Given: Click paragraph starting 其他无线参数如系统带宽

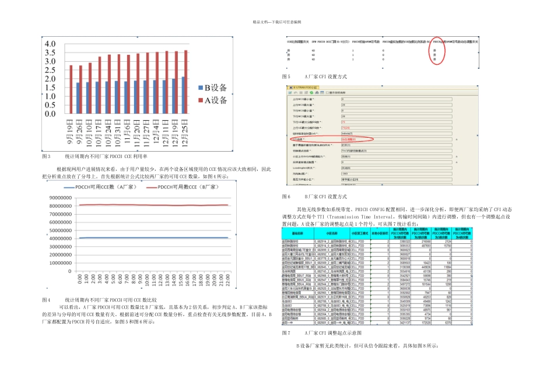Looking at the screenshot, I should 397,216.
